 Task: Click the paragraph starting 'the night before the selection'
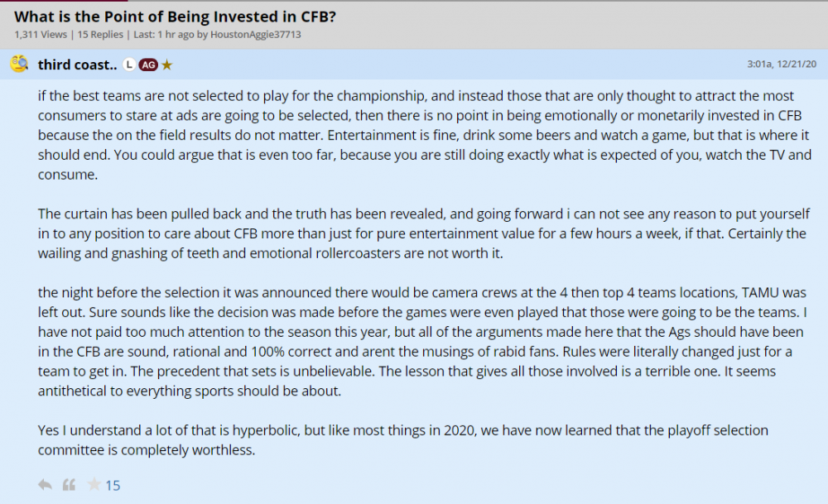[x=414, y=340]
